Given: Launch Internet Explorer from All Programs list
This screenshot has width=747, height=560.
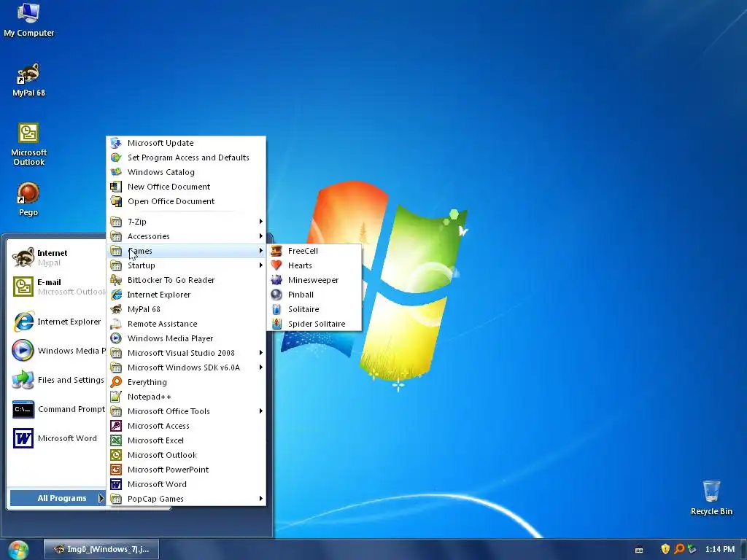Looking at the screenshot, I should 186,295.
